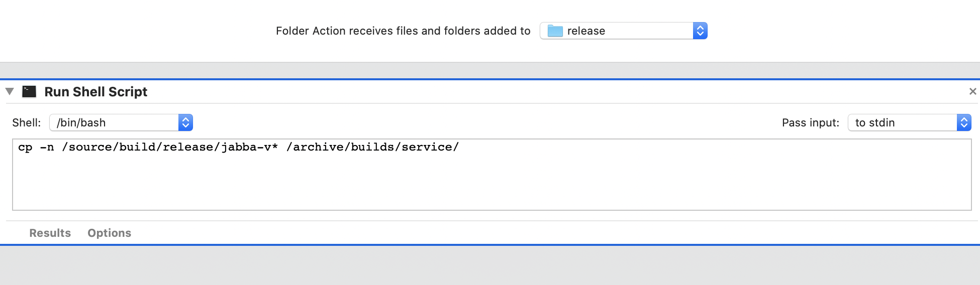Click the Shell: label

[x=27, y=122]
